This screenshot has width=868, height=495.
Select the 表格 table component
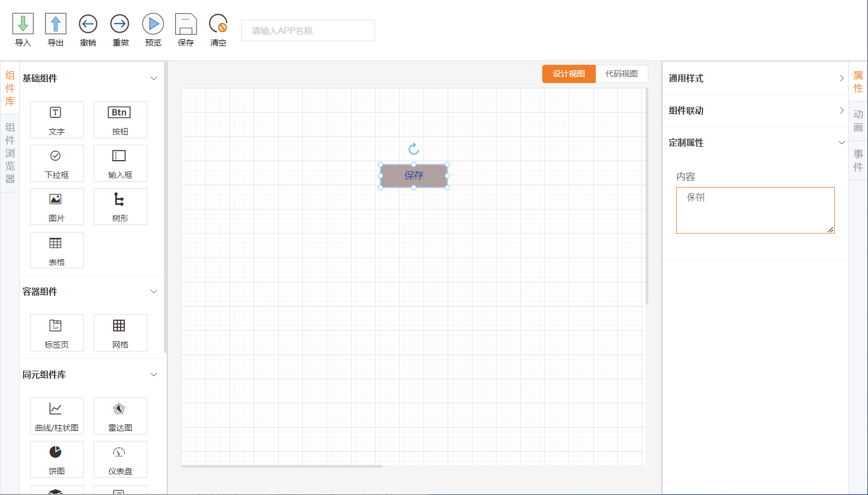pyautogui.click(x=57, y=250)
